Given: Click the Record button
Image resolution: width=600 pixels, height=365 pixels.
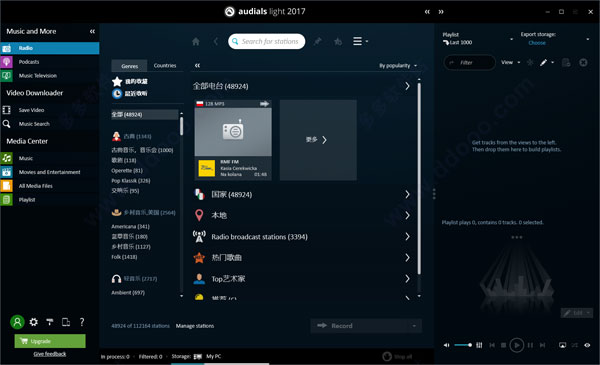Looking at the screenshot, I should (360, 326).
